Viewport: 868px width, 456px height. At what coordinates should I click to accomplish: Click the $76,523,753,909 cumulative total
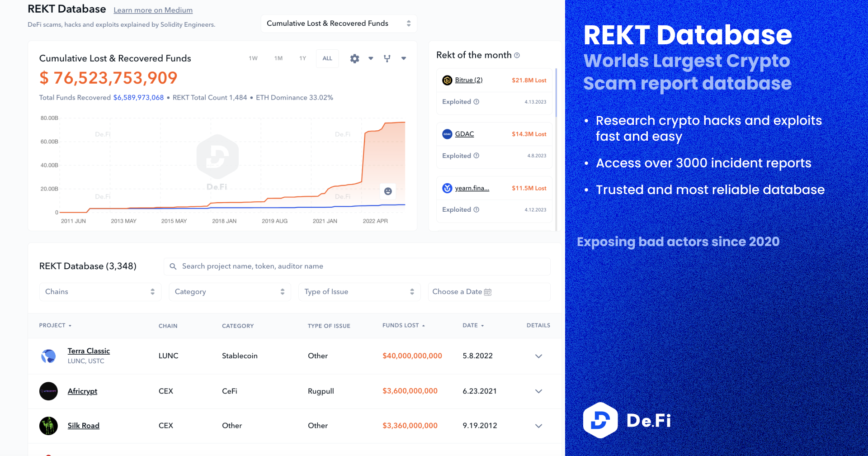tap(108, 78)
